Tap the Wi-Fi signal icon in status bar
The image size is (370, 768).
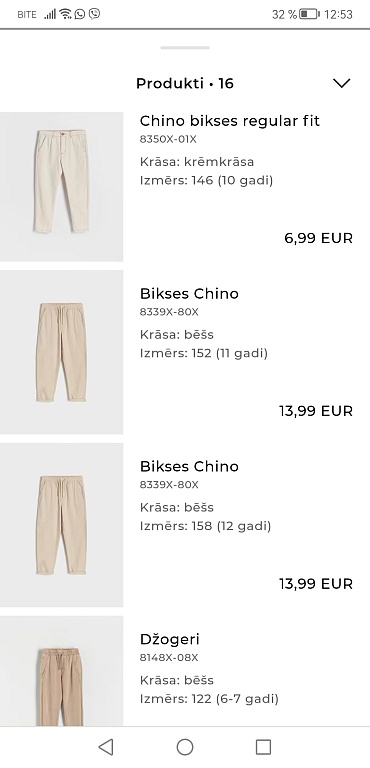tap(65, 14)
